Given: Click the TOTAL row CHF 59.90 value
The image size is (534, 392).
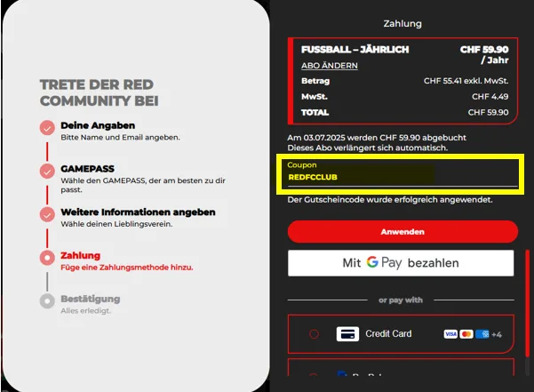Looking at the screenshot, I should coord(488,112).
